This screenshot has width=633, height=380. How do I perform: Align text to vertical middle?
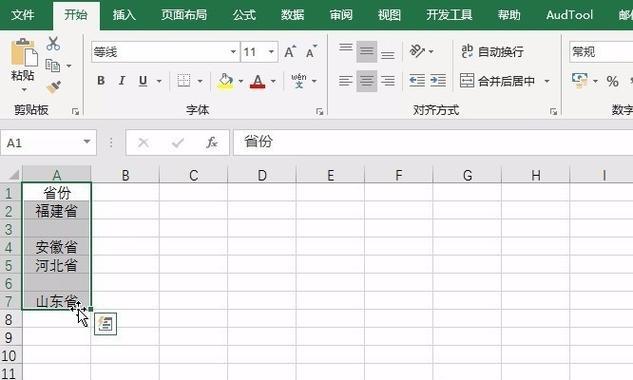pos(367,52)
